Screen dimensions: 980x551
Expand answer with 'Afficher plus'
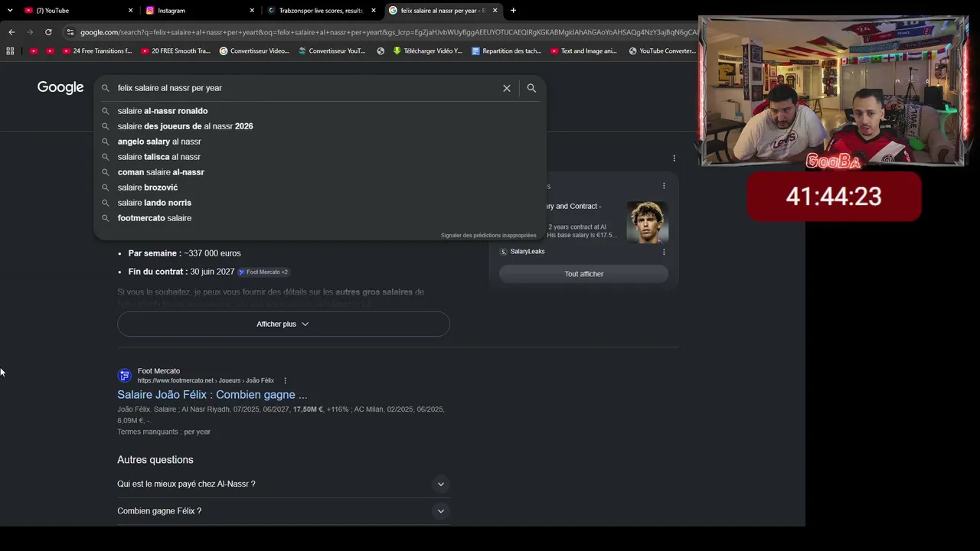[x=283, y=324]
